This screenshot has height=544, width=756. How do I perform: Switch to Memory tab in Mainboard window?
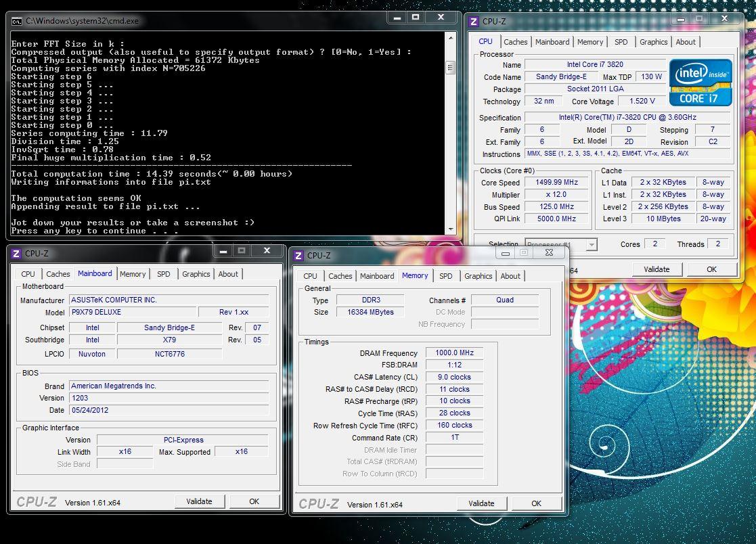click(133, 274)
